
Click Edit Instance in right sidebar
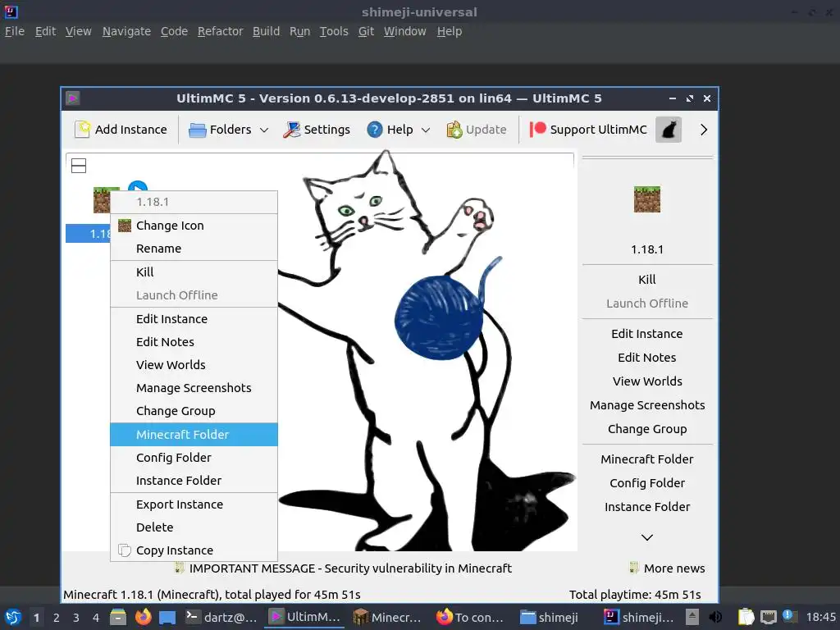[647, 334]
